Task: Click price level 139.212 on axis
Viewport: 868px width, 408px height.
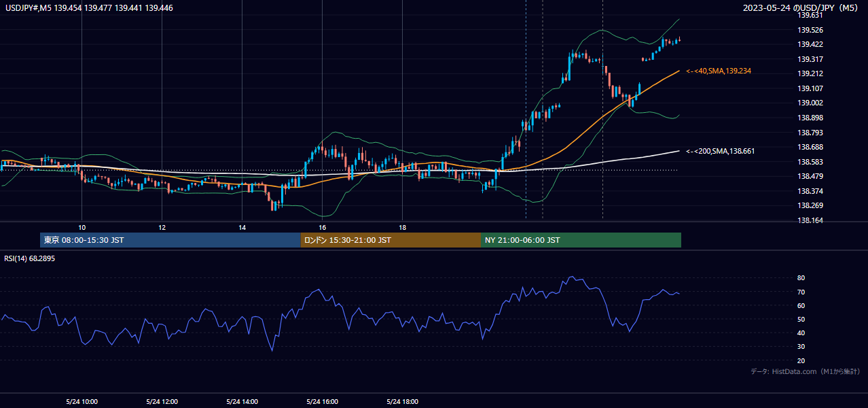Action: (810, 73)
